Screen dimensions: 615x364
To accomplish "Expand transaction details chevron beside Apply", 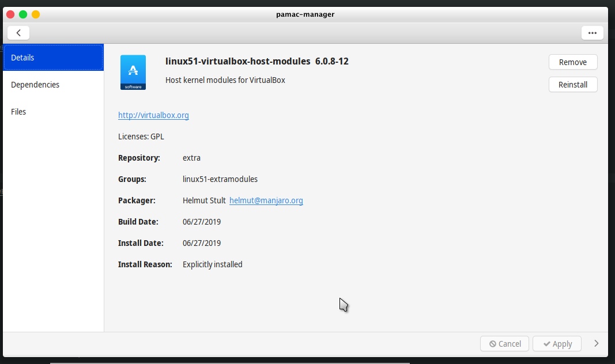I will 596,344.
